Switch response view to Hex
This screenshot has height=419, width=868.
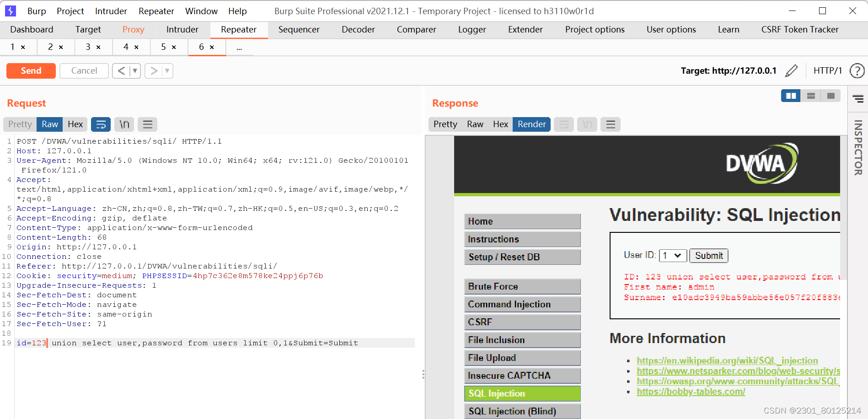point(501,124)
